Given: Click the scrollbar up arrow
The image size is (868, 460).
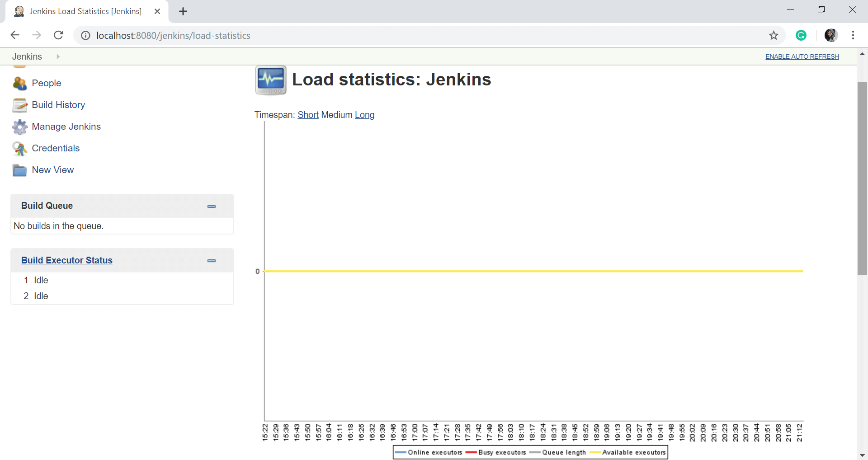Looking at the screenshot, I should point(862,54).
